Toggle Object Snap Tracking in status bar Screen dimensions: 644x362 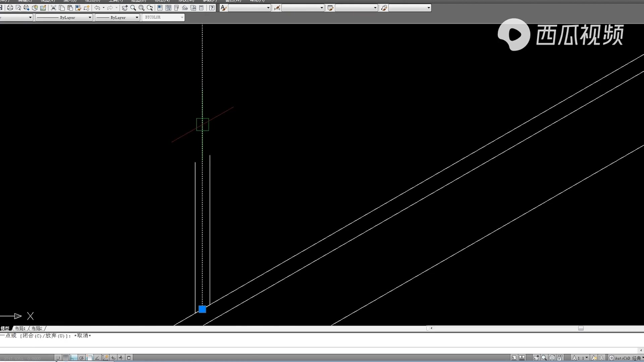click(x=97, y=358)
